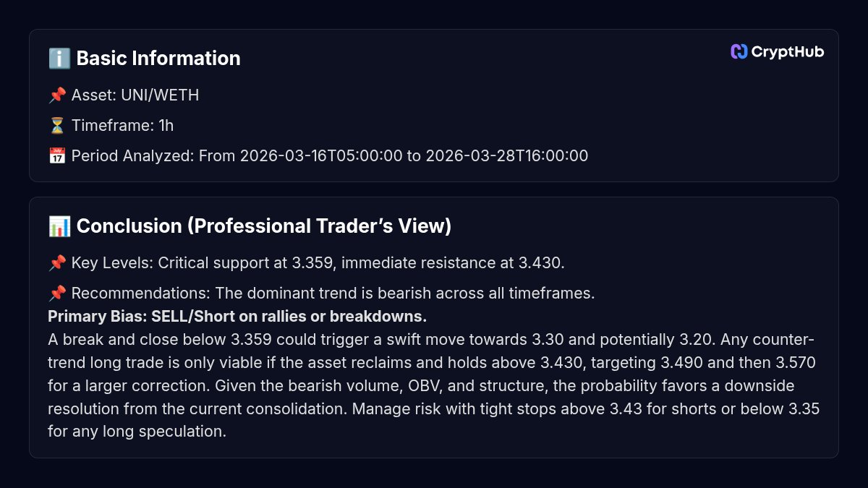The image size is (868, 488).
Task: Click the info icon beside Basic Information
Action: [x=59, y=59]
